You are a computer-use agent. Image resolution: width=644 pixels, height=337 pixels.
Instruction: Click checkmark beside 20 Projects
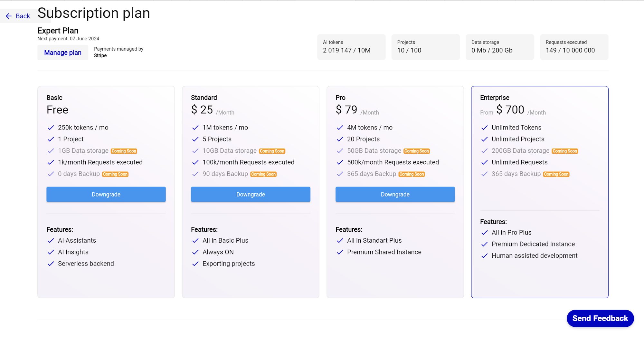tap(340, 139)
